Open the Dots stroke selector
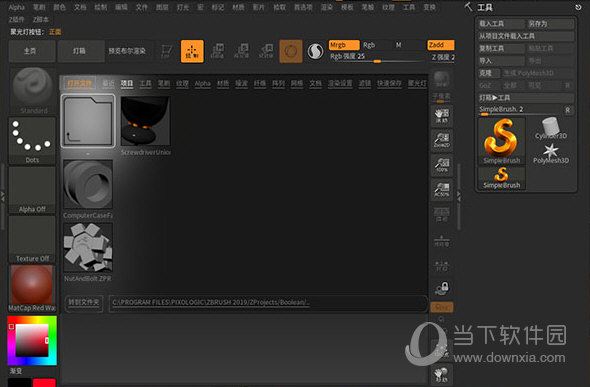The height and width of the screenshot is (387, 590). [x=32, y=141]
